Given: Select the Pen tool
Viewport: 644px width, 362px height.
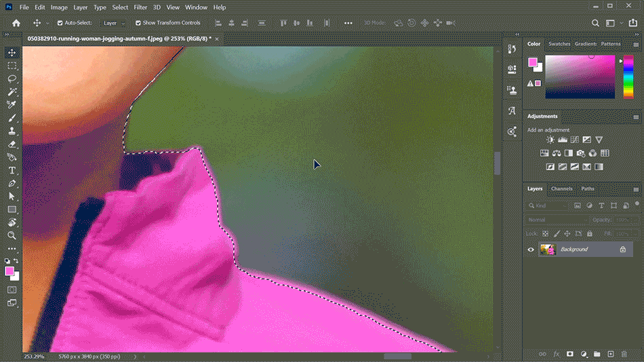Looking at the screenshot, I should [12, 183].
